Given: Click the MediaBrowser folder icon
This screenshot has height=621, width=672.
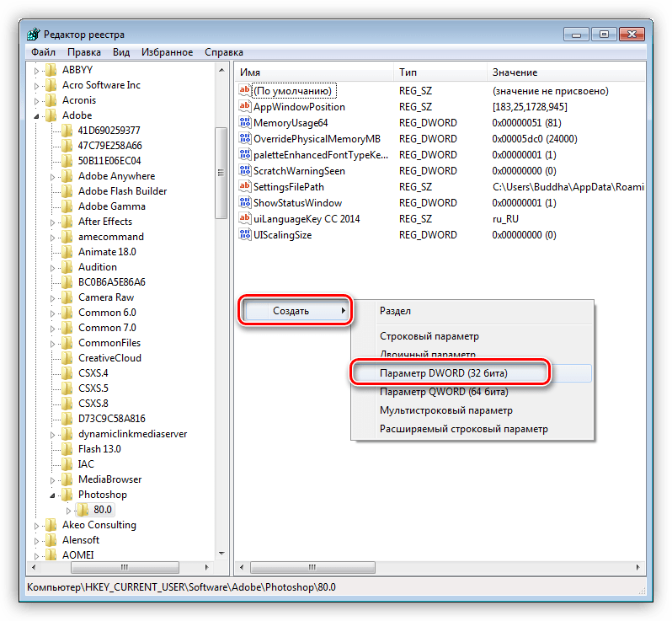Looking at the screenshot, I should click(67, 479).
